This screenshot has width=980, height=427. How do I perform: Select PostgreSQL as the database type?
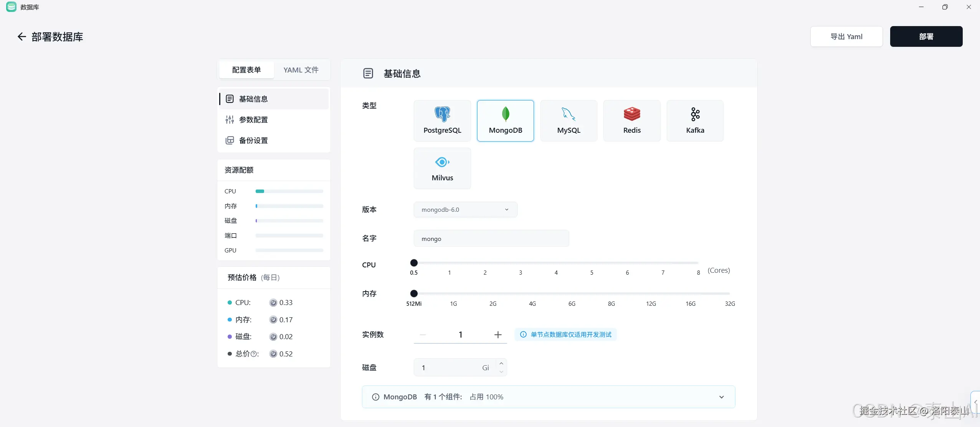(441, 120)
